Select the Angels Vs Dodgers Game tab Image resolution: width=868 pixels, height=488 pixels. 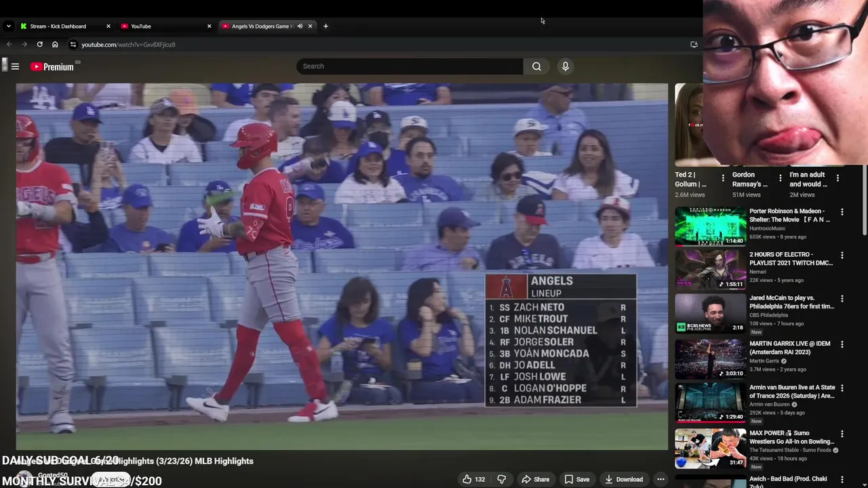click(262, 26)
